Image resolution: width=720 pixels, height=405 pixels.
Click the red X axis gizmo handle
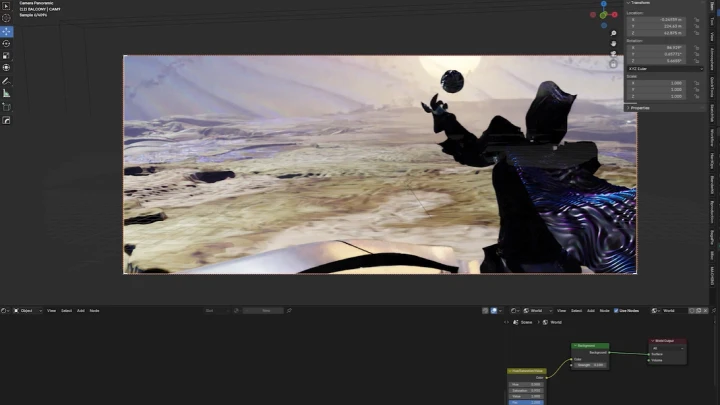point(614,15)
